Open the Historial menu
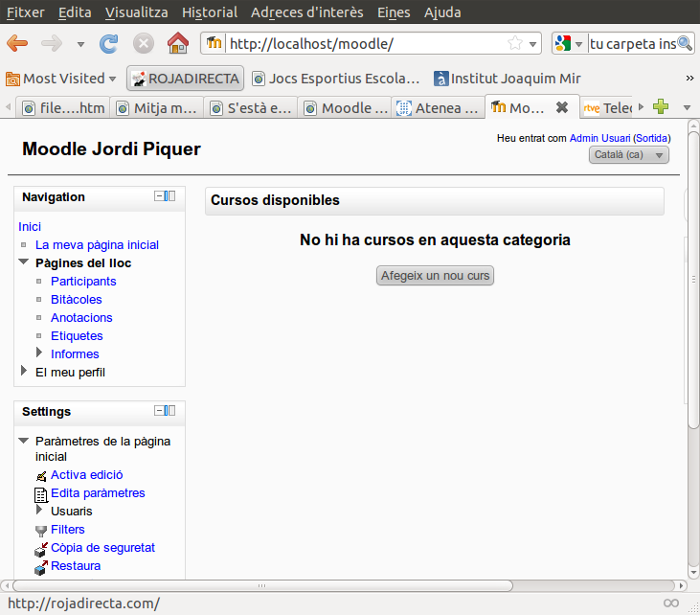Screen dimensions: 700x615 tap(210, 12)
